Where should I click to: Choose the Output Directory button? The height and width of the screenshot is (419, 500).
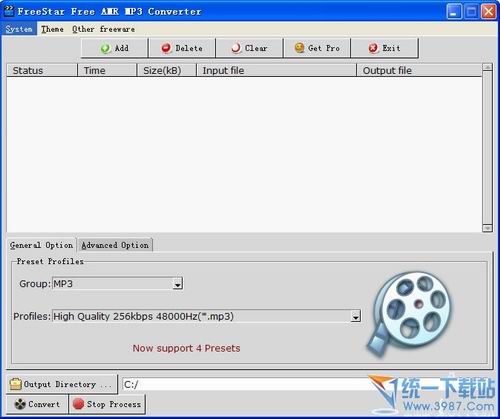point(62,384)
